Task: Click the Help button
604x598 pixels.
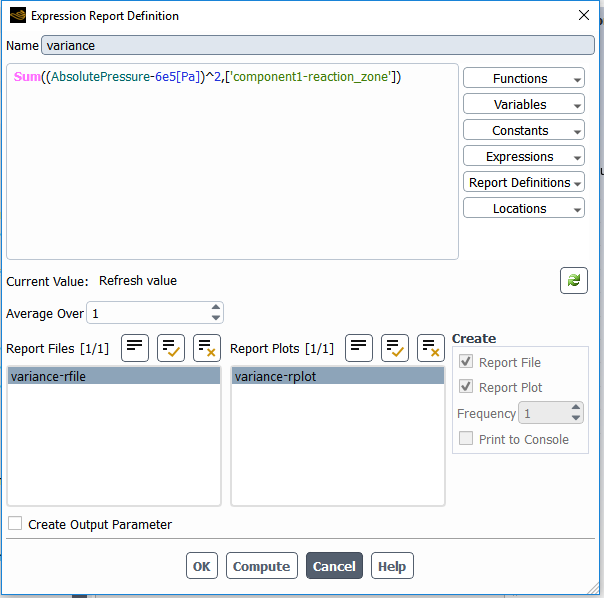Action: tap(392, 566)
